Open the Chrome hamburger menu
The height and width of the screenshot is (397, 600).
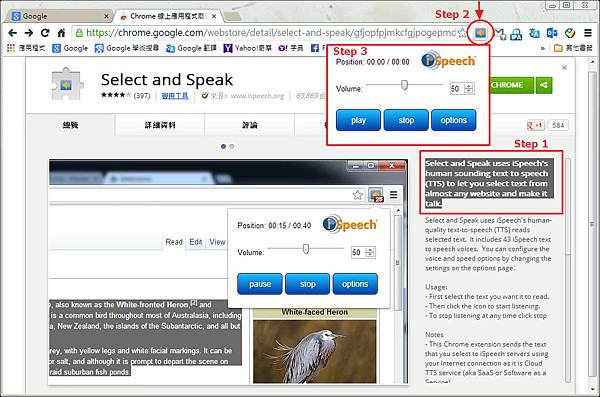(588, 33)
